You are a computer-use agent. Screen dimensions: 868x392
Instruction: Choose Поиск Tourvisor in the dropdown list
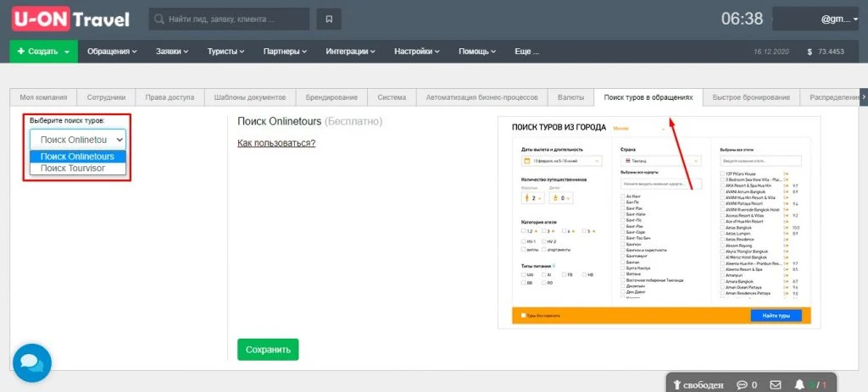[77, 168]
